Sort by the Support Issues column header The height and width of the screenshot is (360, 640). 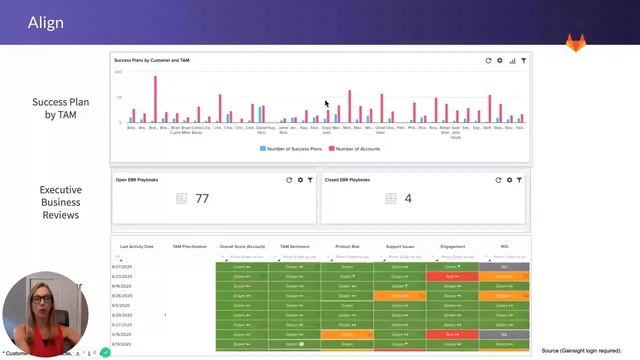pos(400,247)
